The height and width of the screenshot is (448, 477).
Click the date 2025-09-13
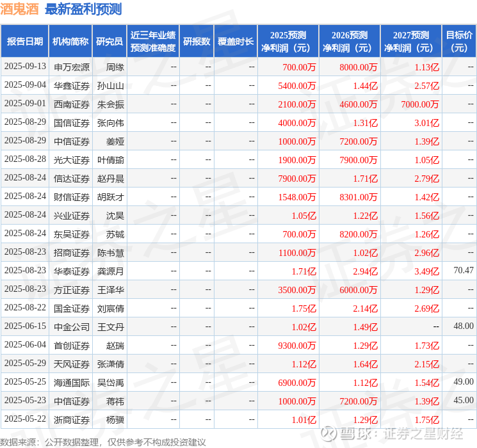(x=25, y=67)
